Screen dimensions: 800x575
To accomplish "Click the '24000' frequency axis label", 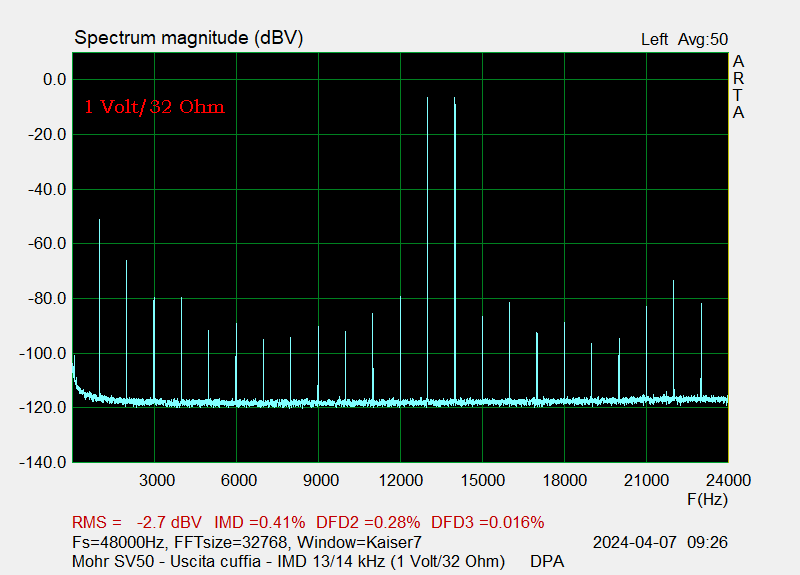I will click(729, 480).
